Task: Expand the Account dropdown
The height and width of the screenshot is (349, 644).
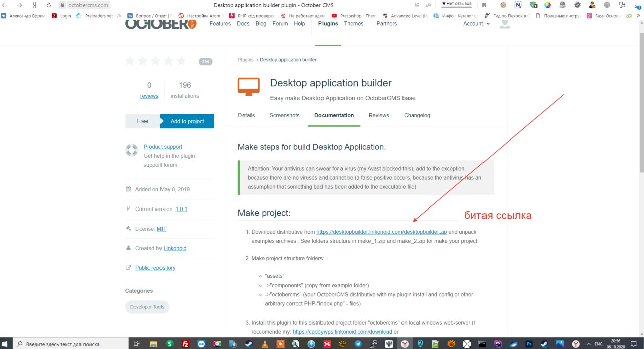Action: click(x=476, y=24)
